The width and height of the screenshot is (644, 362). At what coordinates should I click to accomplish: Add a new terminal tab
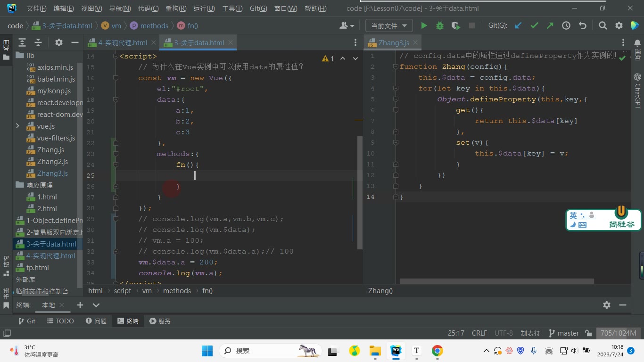(x=80, y=305)
